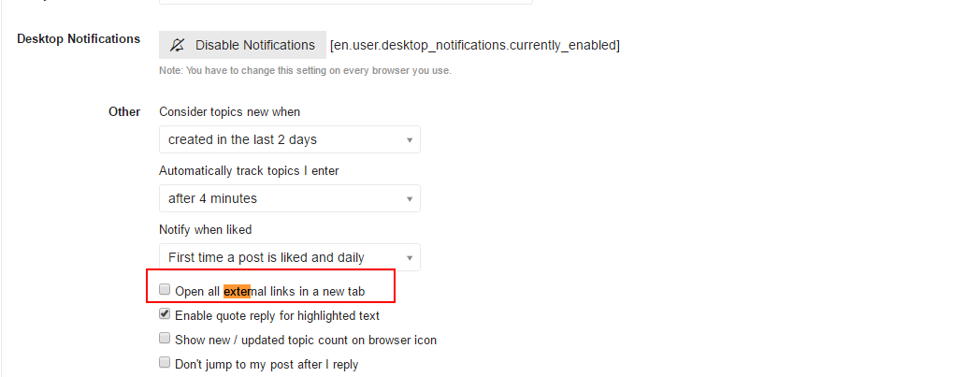Click the desktop_notifications.currently_enabled status text
980x377 pixels.
pyautogui.click(x=475, y=45)
